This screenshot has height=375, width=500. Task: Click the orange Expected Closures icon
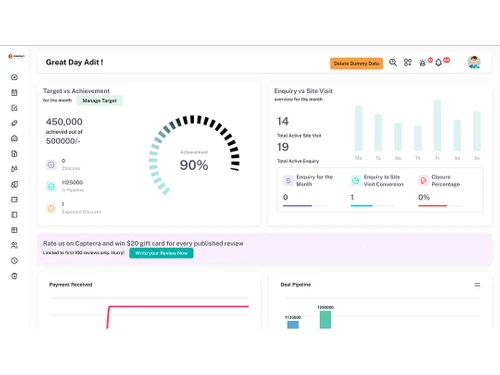point(51,208)
